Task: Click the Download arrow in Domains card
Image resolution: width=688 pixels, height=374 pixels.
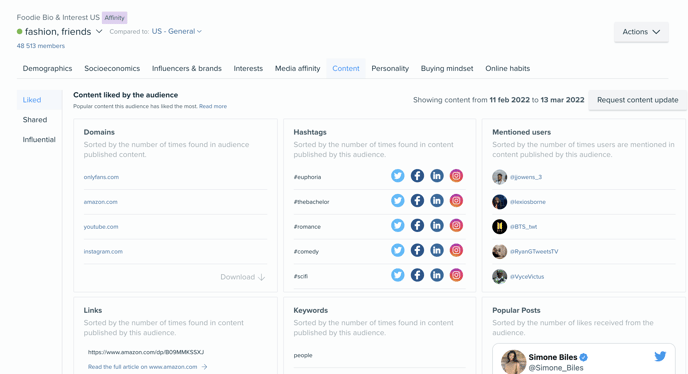Action: 262,277
